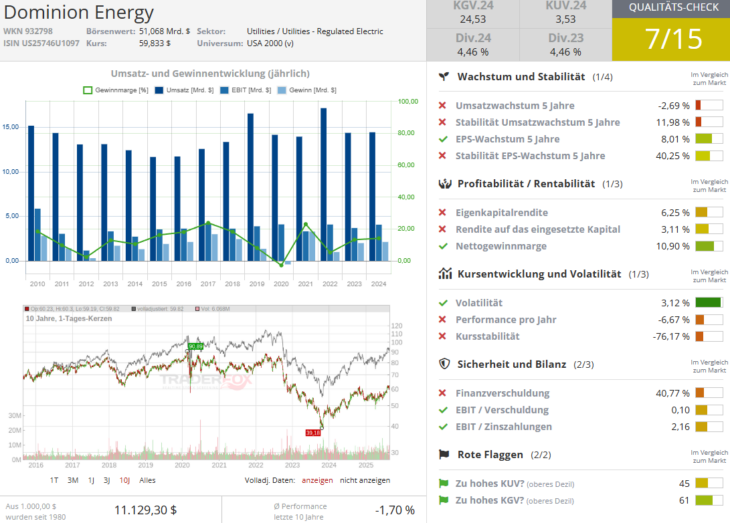Click the red X next to Eigenkapitalrendite
Viewport: 730px width, 523px height.
443,213
